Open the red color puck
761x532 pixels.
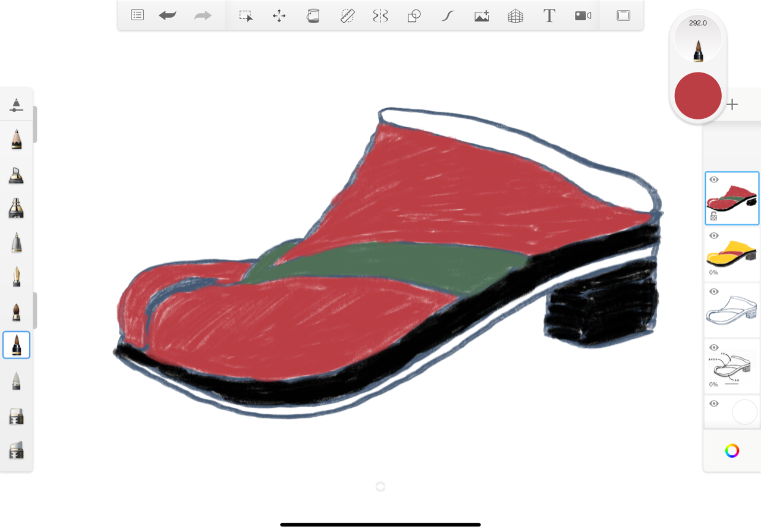click(x=698, y=96)
